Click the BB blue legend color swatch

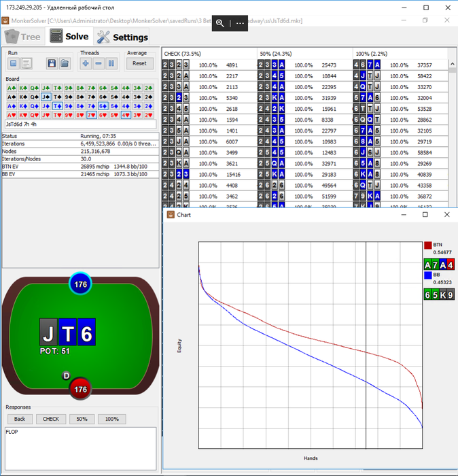click(x=427, y=275)
